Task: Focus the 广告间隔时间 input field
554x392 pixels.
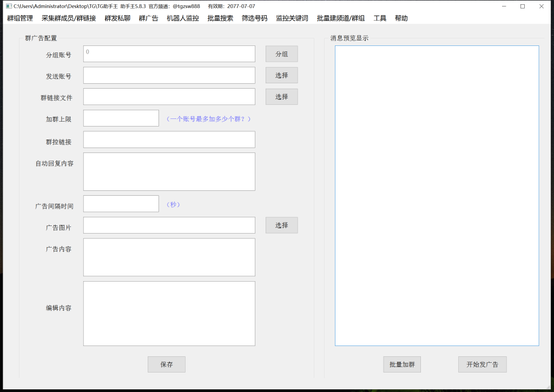Action: [x=121, y=204]
